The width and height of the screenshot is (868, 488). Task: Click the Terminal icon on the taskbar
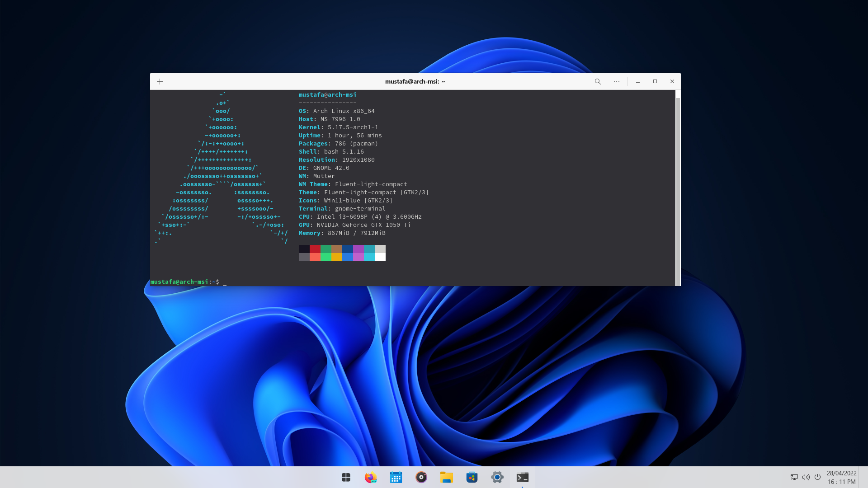[x=523, y=477]
